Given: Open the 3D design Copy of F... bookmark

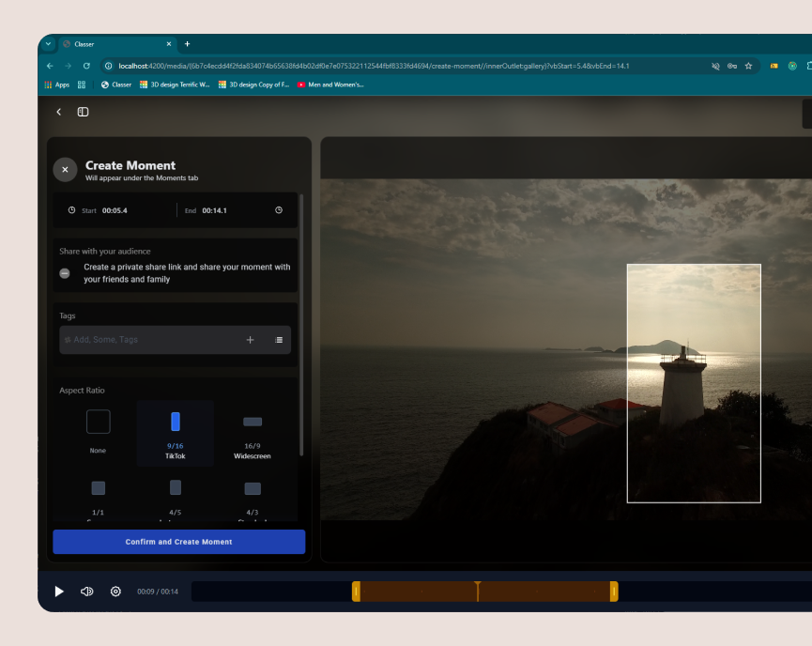Looking at the screenshot, I should point(253,85).
